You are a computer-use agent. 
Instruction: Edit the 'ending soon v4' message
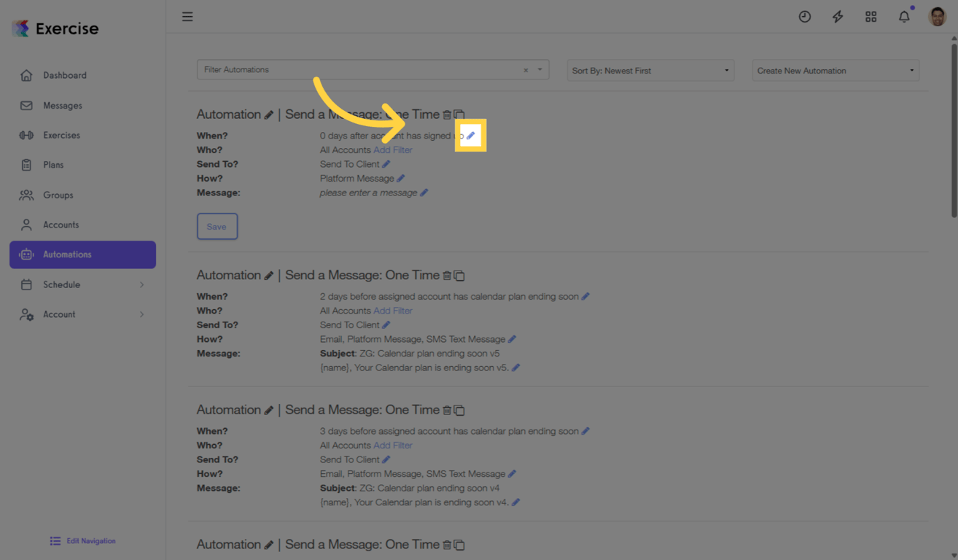point(515,502)
